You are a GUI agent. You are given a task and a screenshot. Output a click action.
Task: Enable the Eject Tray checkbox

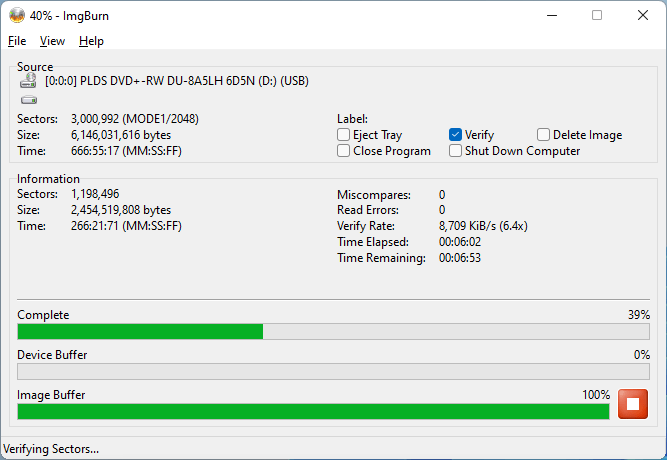pos(344,135)
